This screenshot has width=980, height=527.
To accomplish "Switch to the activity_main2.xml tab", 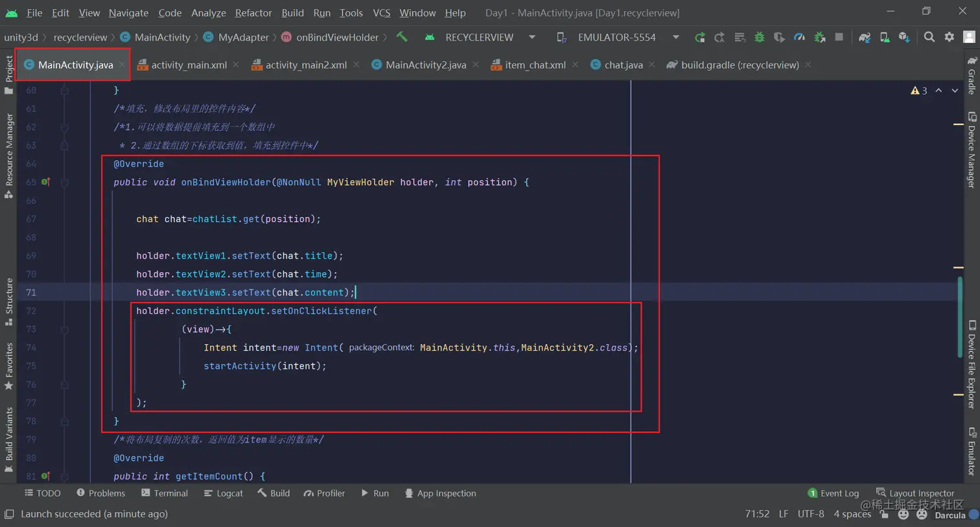I will pos(306,65).
